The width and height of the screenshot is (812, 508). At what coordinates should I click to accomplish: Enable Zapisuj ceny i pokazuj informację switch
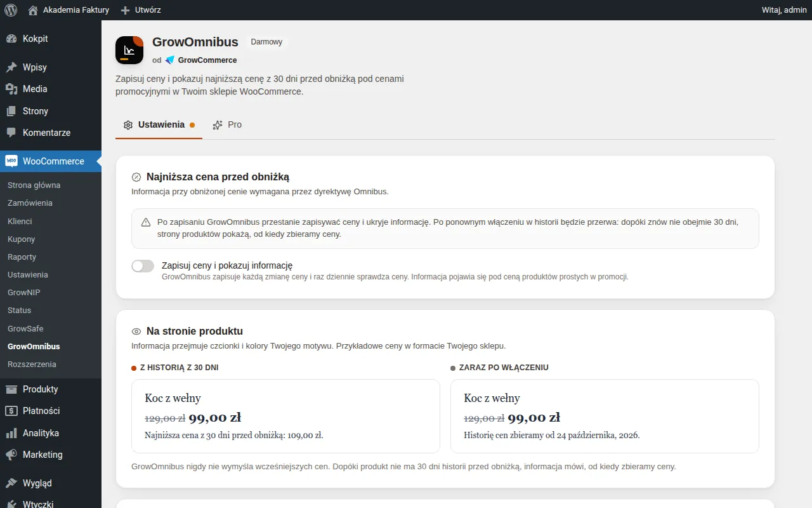[143, 266]
